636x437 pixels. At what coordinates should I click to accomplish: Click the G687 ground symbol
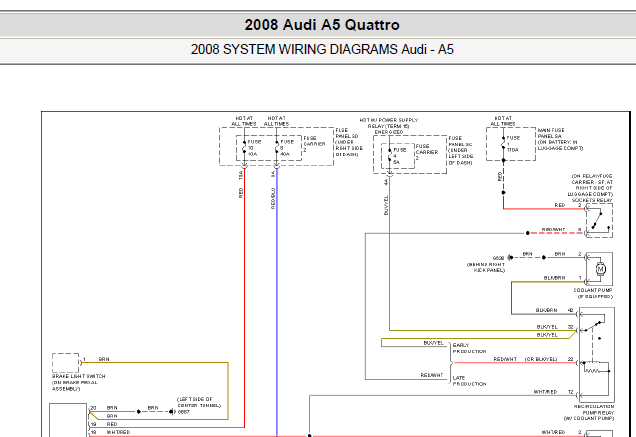coord(172,412)
